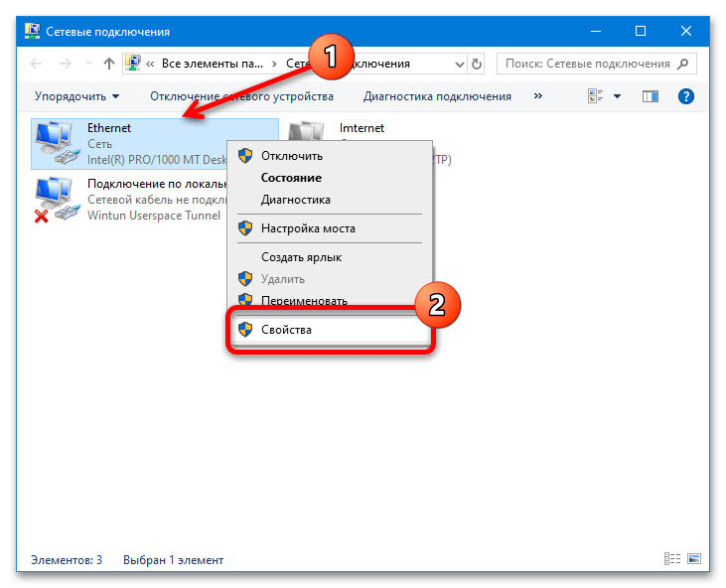Image resolution: width=726 pixels, height=588 pixels.
Task: Expand the change view options arrow
Action: (617, 96)
